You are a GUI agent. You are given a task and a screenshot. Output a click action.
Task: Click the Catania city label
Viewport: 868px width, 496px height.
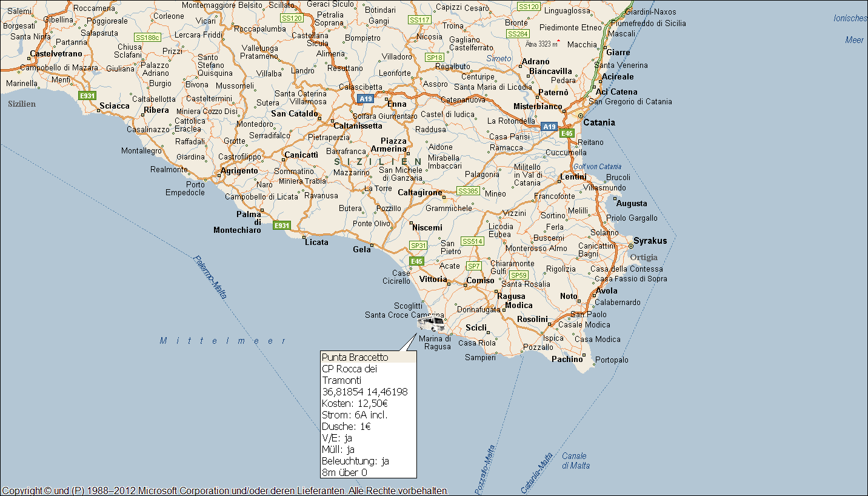[599, 122]
